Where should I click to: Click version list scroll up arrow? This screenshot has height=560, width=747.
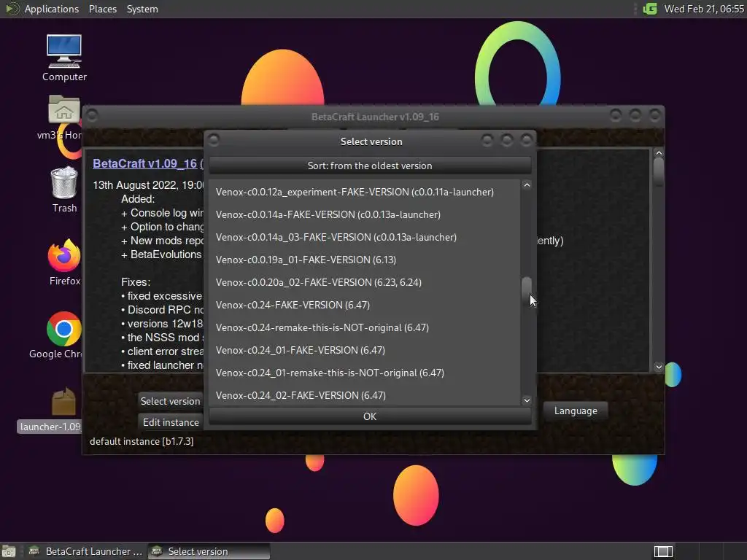[527, 185]
